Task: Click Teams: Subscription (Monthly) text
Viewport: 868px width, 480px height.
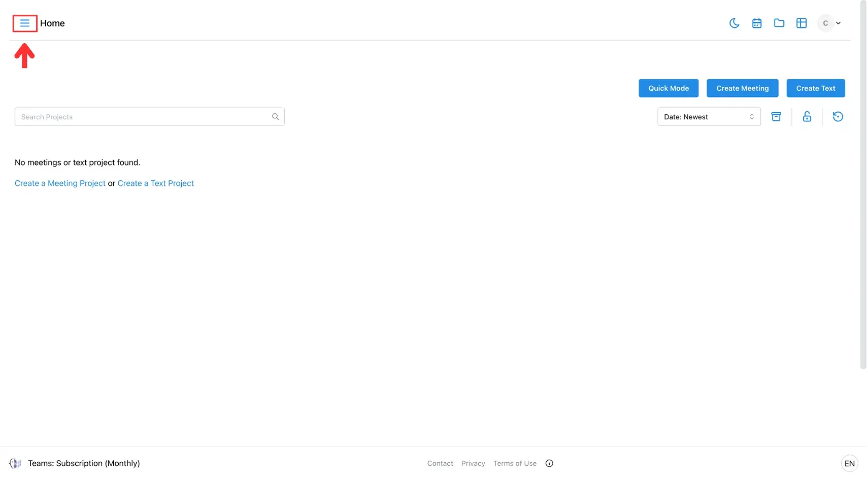Action: pos(84,463)
